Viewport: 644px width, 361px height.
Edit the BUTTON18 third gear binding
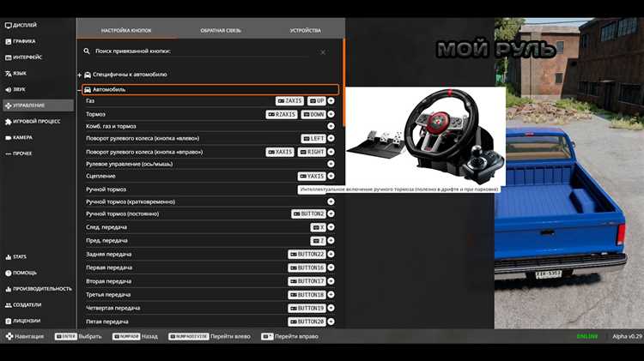click(307, 295)
